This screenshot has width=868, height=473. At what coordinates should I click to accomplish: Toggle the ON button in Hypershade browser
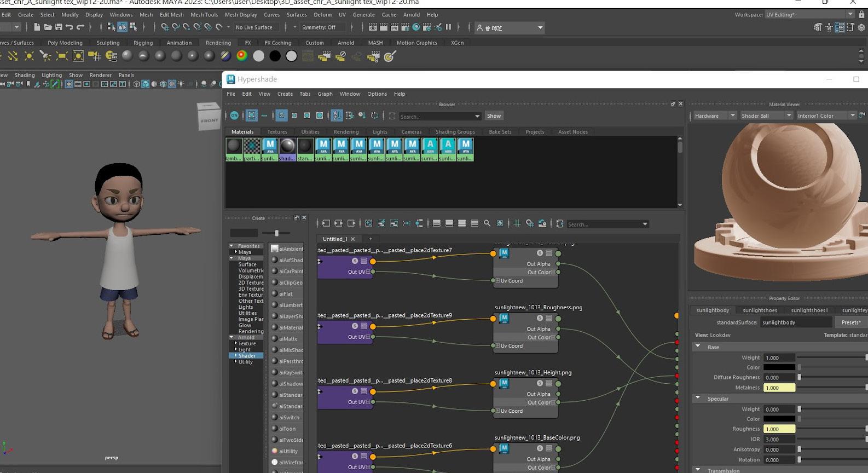pos(234,116)
